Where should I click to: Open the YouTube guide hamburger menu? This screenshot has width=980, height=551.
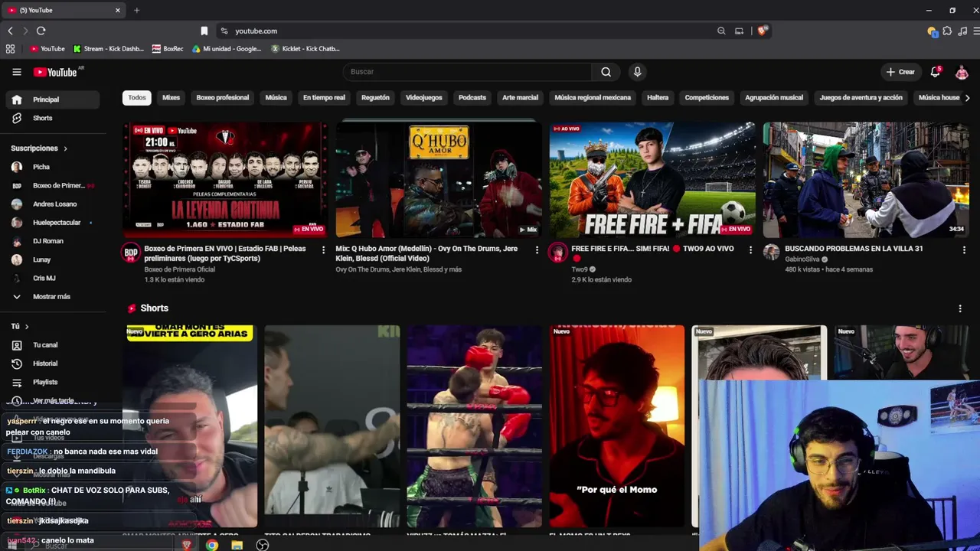(17, 72)
